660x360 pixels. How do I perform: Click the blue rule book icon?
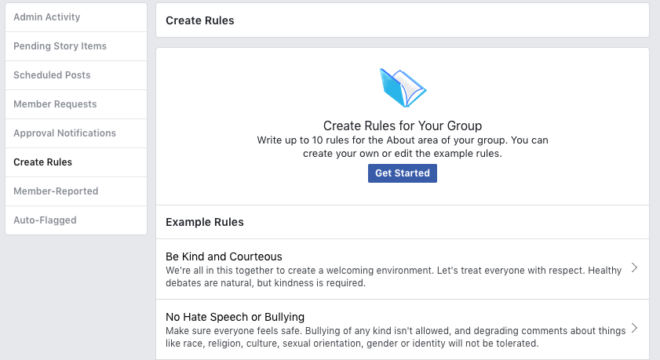[403, 88]
